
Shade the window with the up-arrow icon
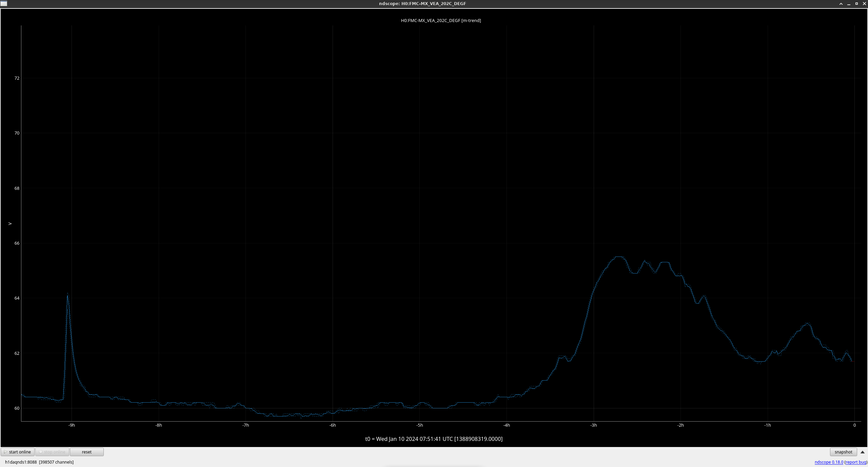coord(841,4)
